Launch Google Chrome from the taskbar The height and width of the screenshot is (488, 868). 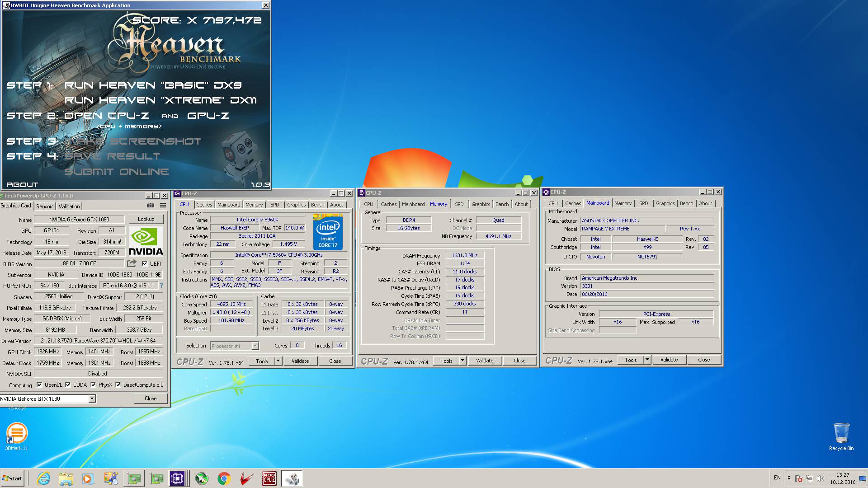(x=224, y=479)
